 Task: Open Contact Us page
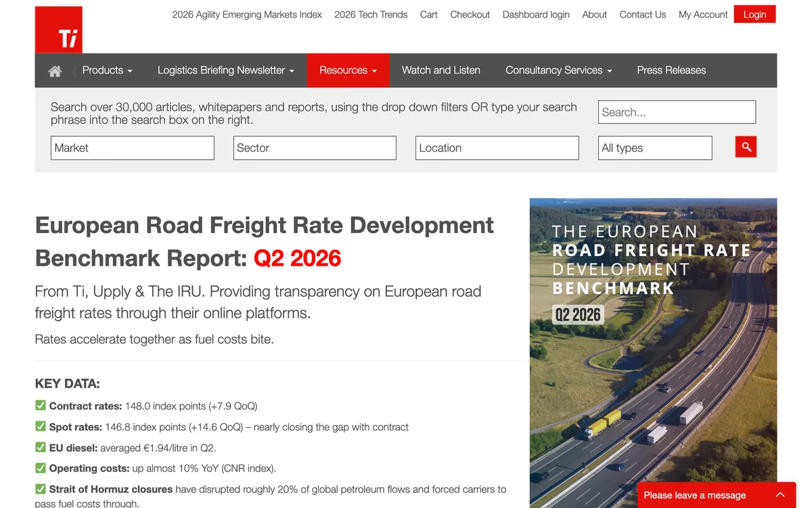(x=643, y=14)
